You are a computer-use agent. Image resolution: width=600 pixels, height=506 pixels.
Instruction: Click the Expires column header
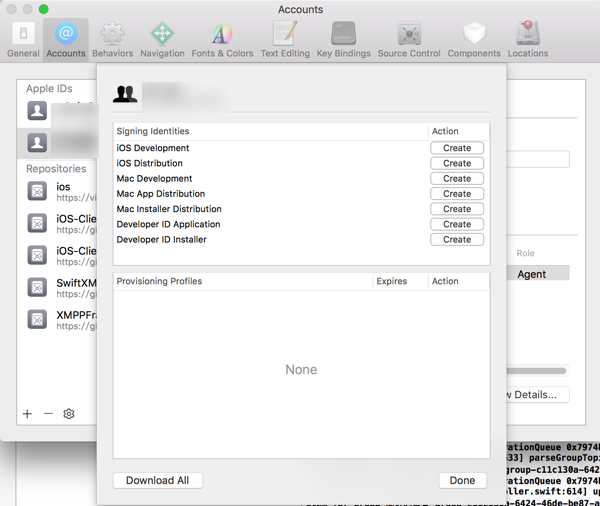(x=400, y=281)
